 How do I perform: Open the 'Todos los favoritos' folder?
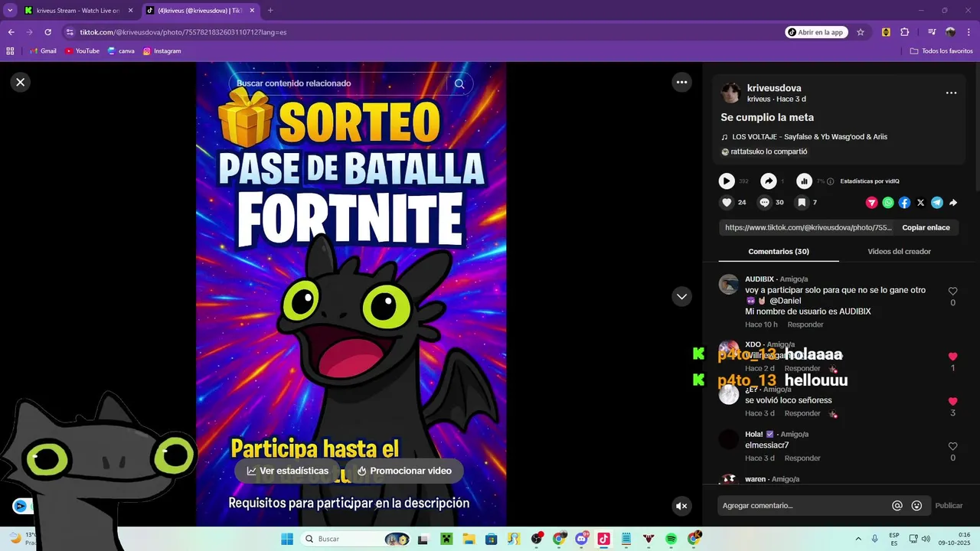tap(941, 51)
